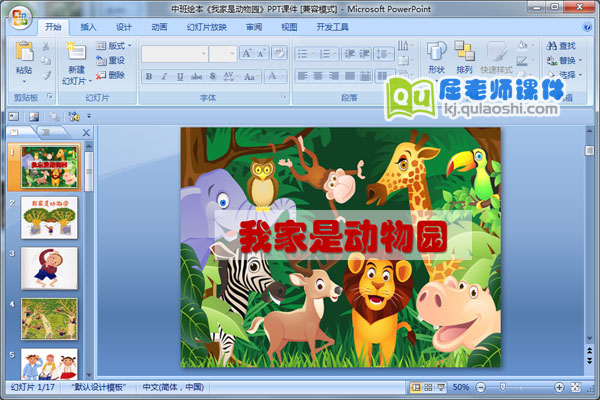Viewport: 600px width, 400px height.
Task: Select slide 3 thumbnail
Action: coord(49,268)
